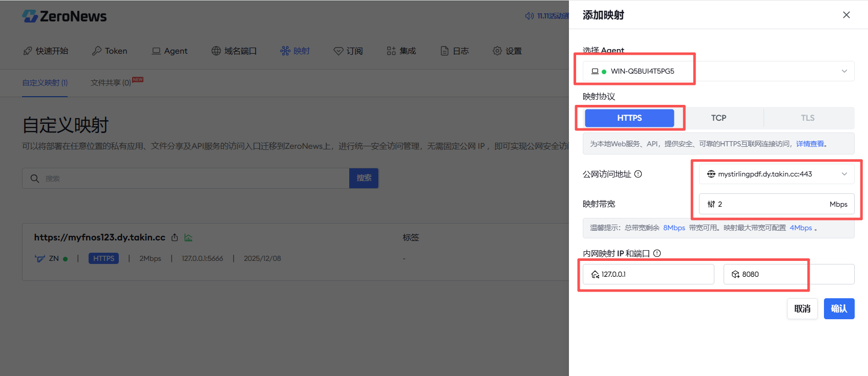
Task: Click info icon next to 公网访问地址
Action: [x=638, y=174]
